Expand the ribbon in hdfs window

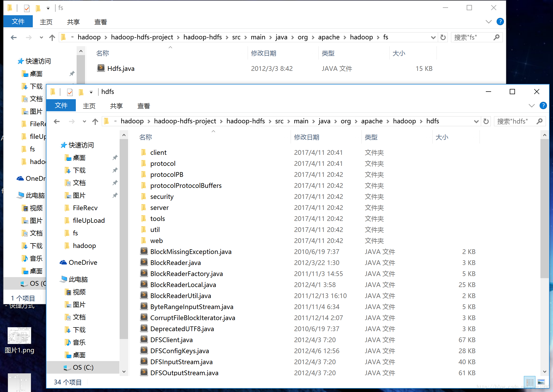click(532, 105)
